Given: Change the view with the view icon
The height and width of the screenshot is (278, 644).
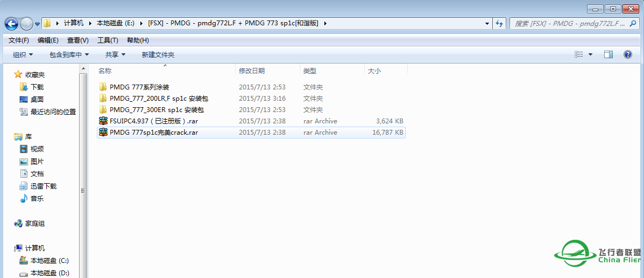Looking at the screenshot, I should tap(579, 54).
